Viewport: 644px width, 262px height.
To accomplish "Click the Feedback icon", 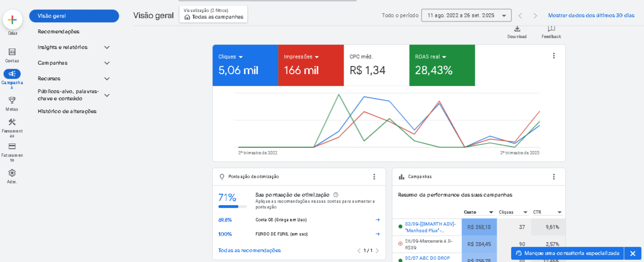I will pyautogui.click(x=551, y=29).
